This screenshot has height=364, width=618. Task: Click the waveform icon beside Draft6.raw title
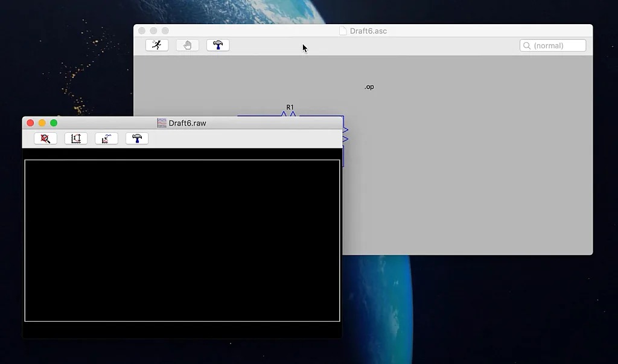(162, 123)
